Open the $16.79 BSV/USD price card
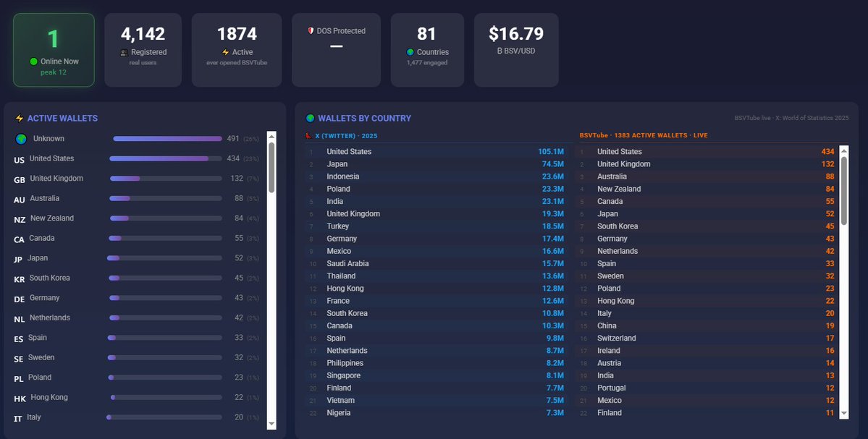The image size is (868, 439). [x=516, y=50]
